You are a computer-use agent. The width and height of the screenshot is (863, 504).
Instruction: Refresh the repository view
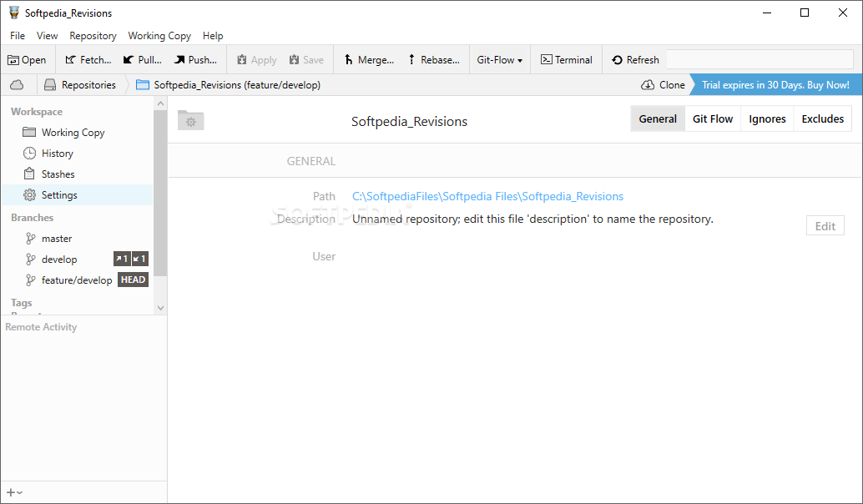point(635,60)
